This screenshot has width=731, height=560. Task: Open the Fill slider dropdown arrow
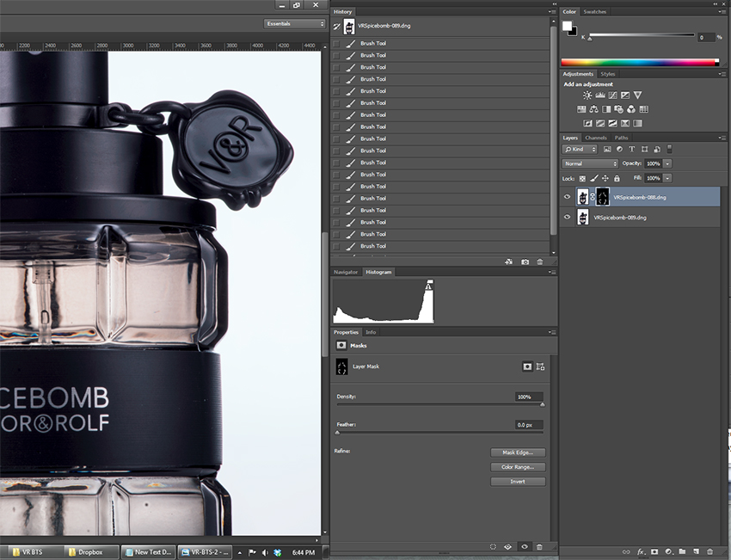tap(667, 178)
